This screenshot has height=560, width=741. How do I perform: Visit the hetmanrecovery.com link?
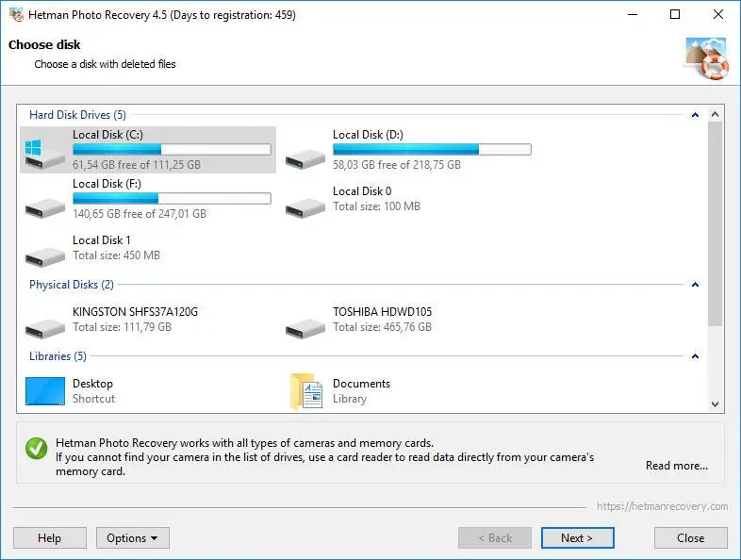coord(662,506)
